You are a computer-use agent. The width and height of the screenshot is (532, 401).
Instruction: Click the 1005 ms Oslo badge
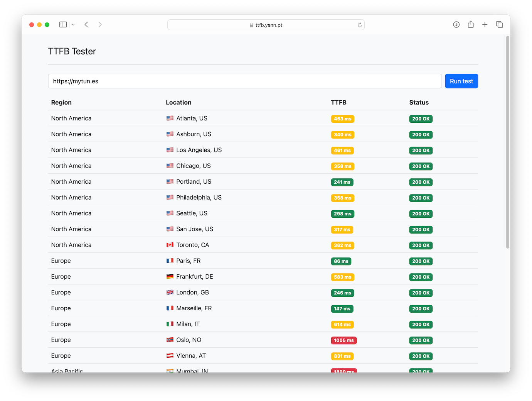coord(343,340)
